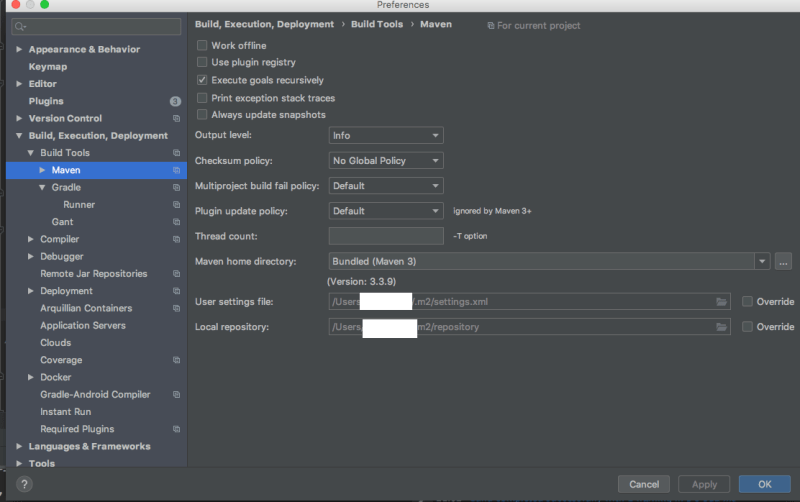
Task: Open the help question mark button
Action: coord(24,484)
